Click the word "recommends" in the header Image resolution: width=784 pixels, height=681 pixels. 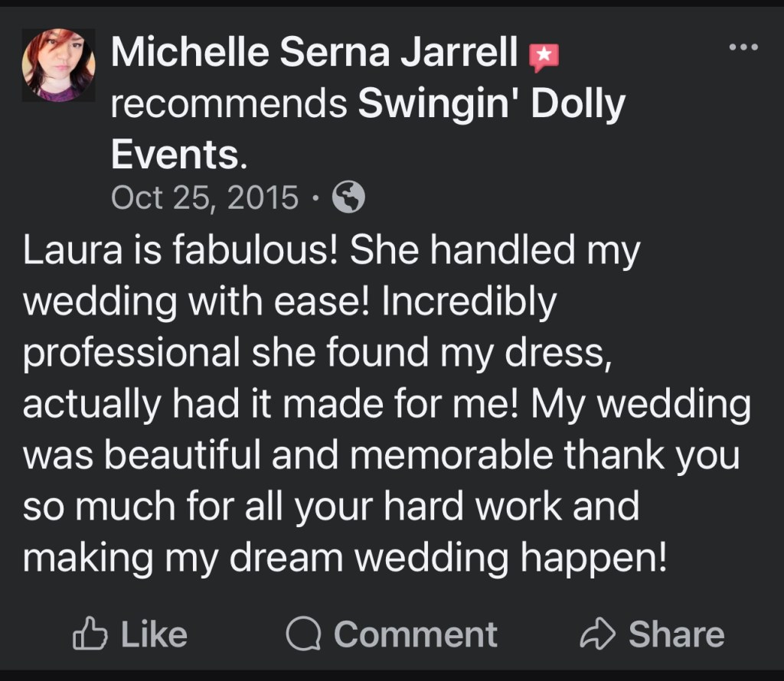(229, 105)
